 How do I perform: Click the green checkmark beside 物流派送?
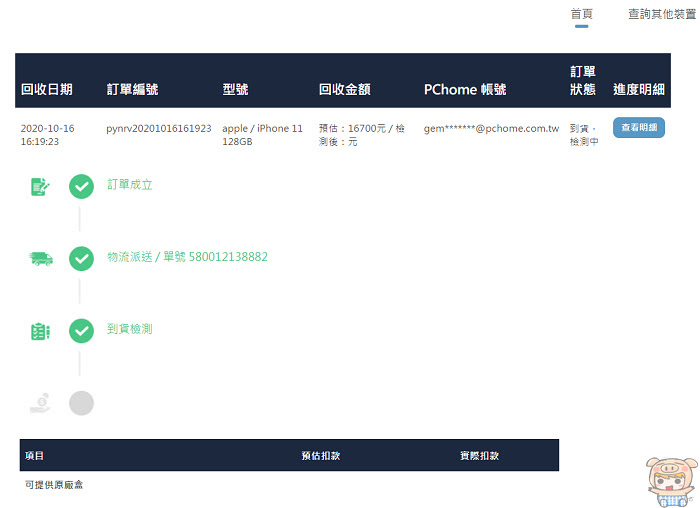pyautogui.click(x=81, y=259)
